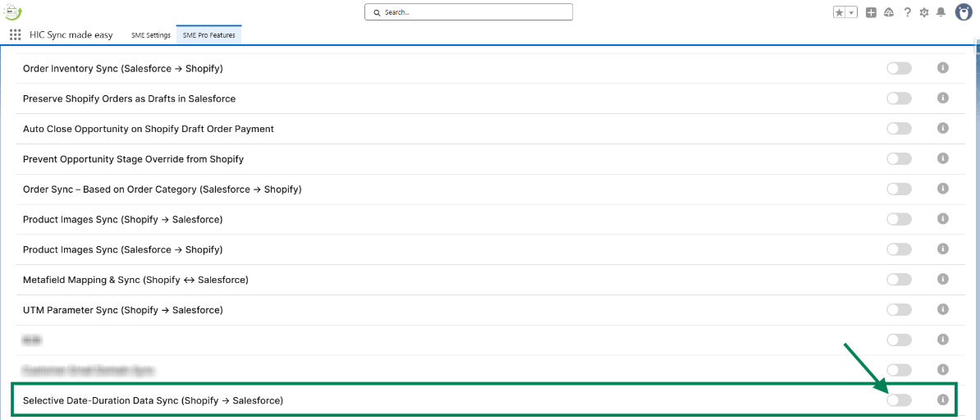
Task: Open the Salesforce help question mark
Action: pyautogui.click(x=907, y=12)
